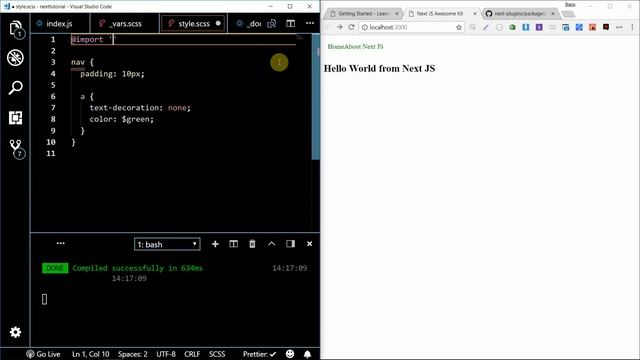Switch to 'Getting Started - Learn' Chrome tab
Viewport: 640px width, 360px height.
pos(363,13)
